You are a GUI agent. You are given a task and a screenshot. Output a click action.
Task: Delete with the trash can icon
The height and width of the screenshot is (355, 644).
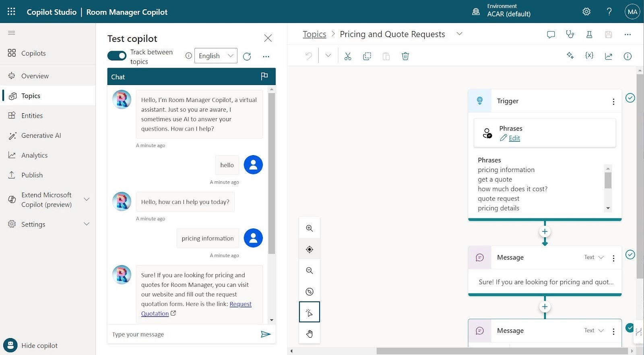coord(405,56)
